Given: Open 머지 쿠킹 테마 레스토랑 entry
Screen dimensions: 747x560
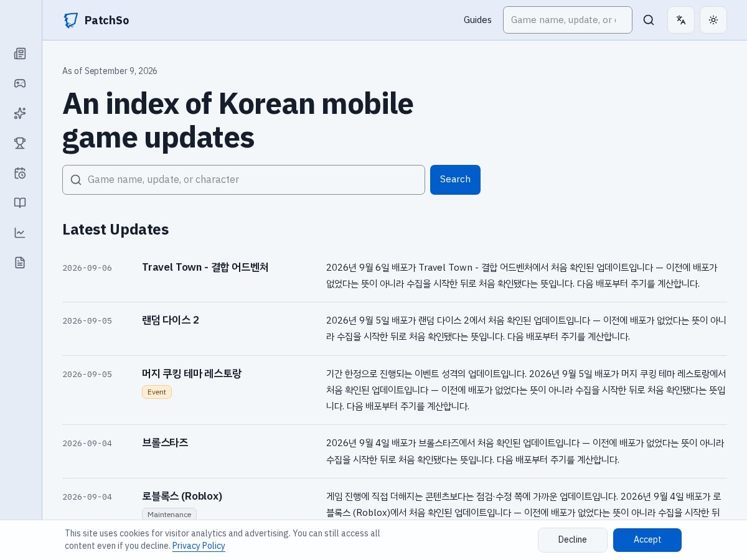Looking at the screenshot, I should click(x=192, y=374).
